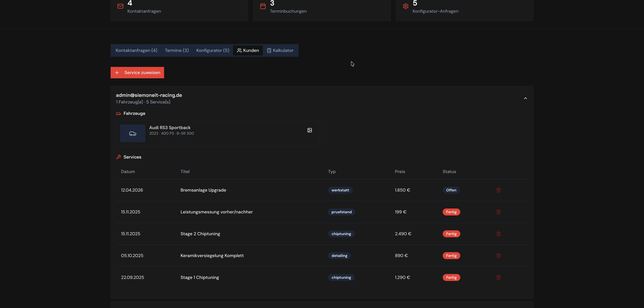Select the Kunden tab

[248, 50]
